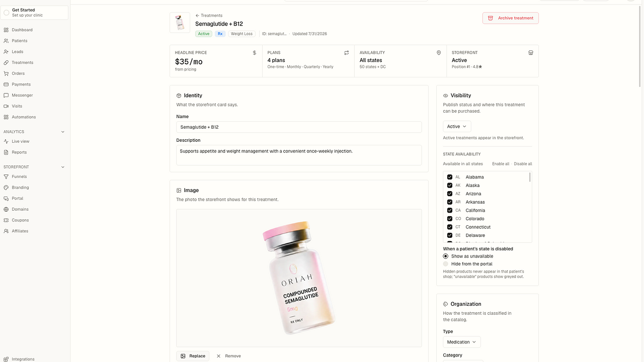
Task: Click the Branding palette icon
Action: 6,188
